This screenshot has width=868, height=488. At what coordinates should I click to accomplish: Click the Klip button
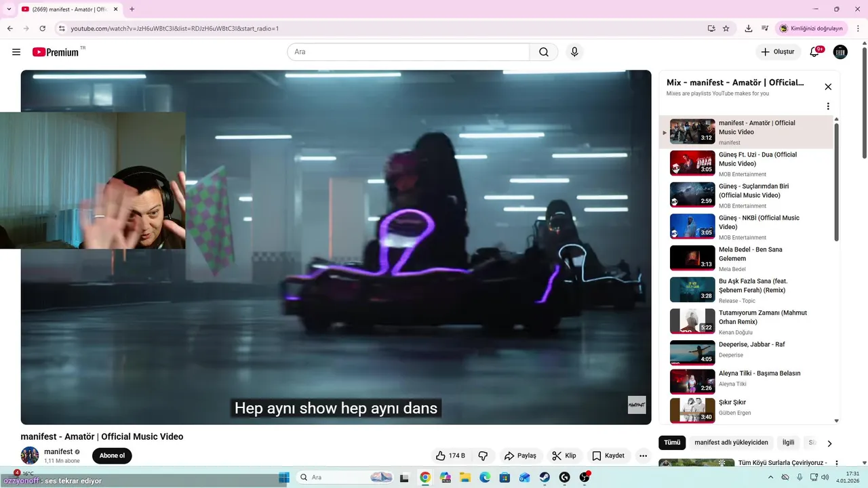[x=564, y=455]
